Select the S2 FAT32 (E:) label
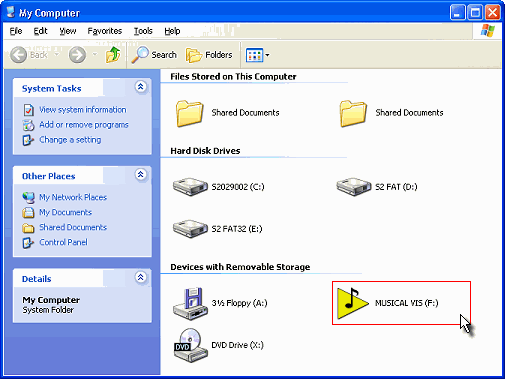The width and height of the screenshot is (505, 379). pyautogui.click(x=237, y=229)
